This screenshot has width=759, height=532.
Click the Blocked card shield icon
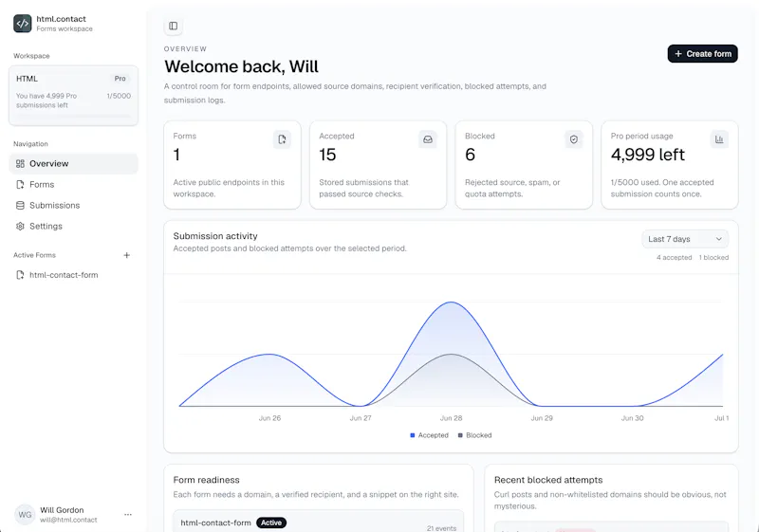[574, 139]
